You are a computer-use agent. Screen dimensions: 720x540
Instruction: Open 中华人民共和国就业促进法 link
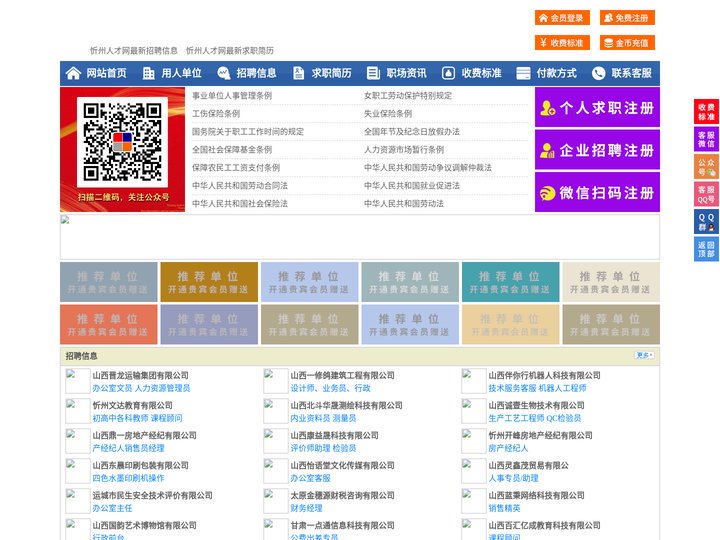tap(412, 186)
